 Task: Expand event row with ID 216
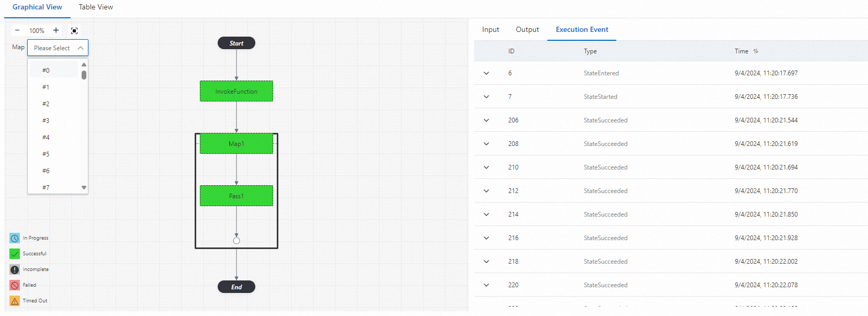click(487, 238)
